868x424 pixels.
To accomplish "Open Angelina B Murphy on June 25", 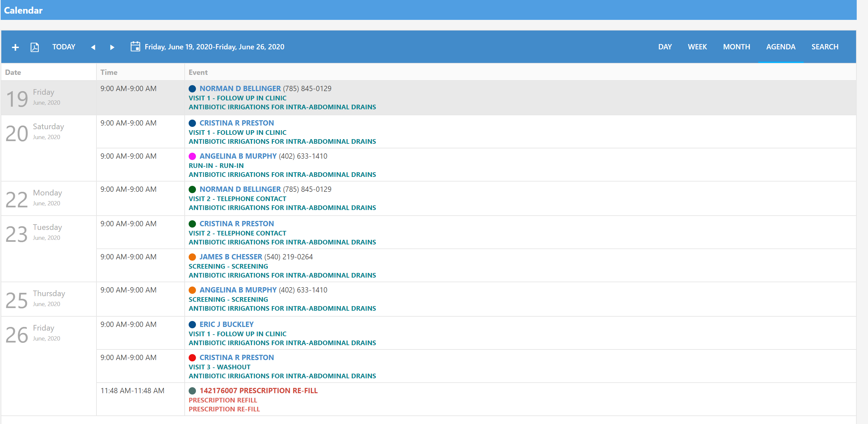I will (x=238, y=290).
